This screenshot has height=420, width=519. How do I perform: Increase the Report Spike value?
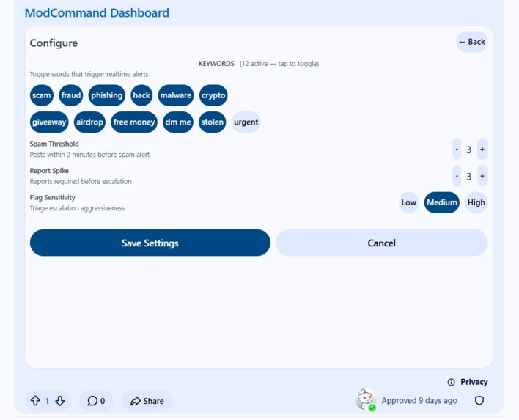coord(482,176)
